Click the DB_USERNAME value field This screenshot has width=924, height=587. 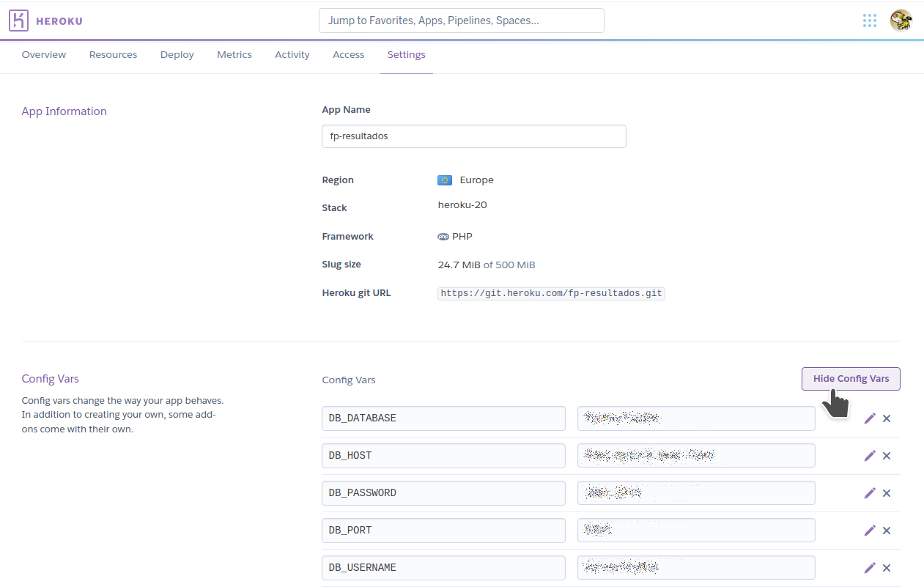(696, 568)
